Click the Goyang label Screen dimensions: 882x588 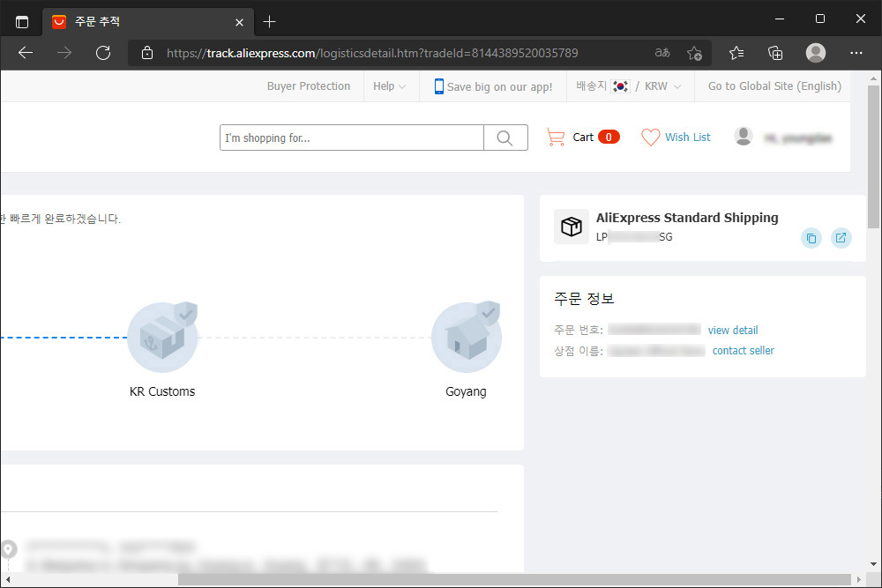point(466,391)
